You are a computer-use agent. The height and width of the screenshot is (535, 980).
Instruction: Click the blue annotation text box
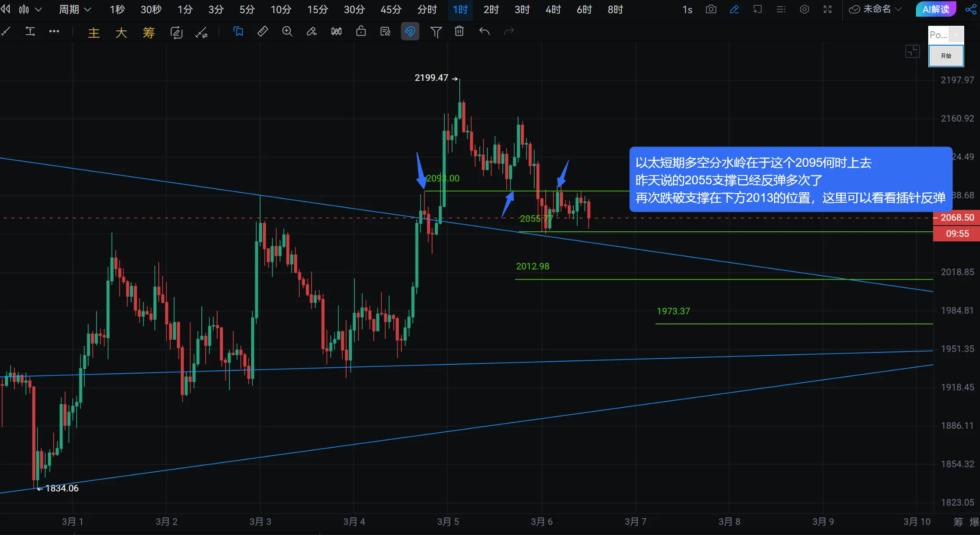[x=790, y=180]
